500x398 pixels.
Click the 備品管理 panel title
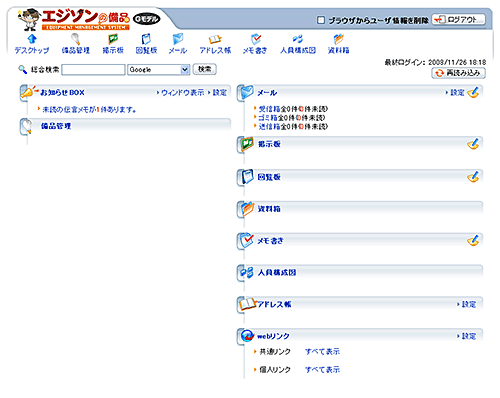[56, 126]
